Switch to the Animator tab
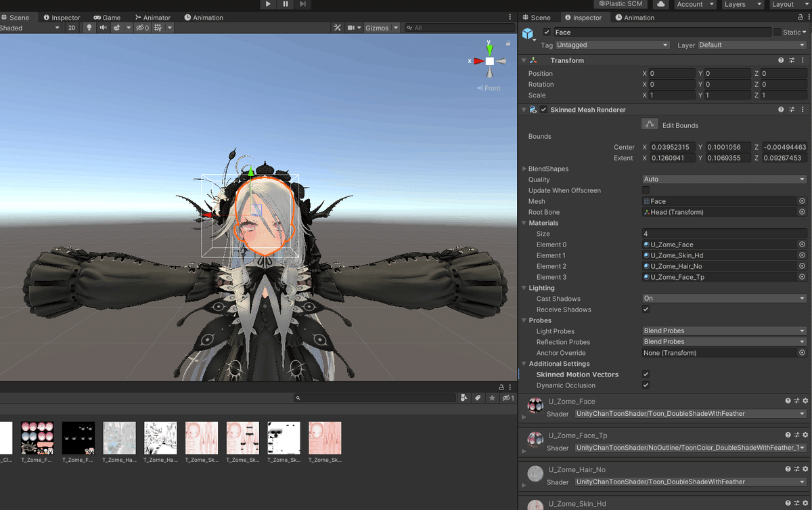Screen dimensions: 812x510 pyautogui.click(x=152, y=18)
